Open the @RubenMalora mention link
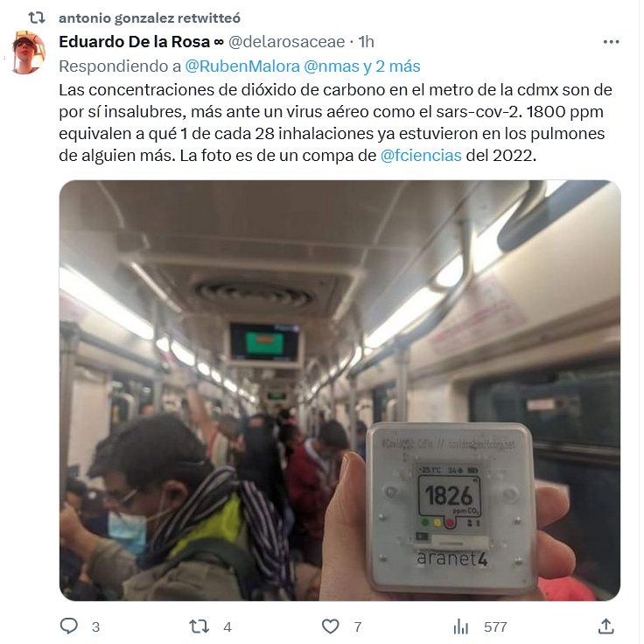Viewport: 644px width, 644px height. (x=242, y=66)
